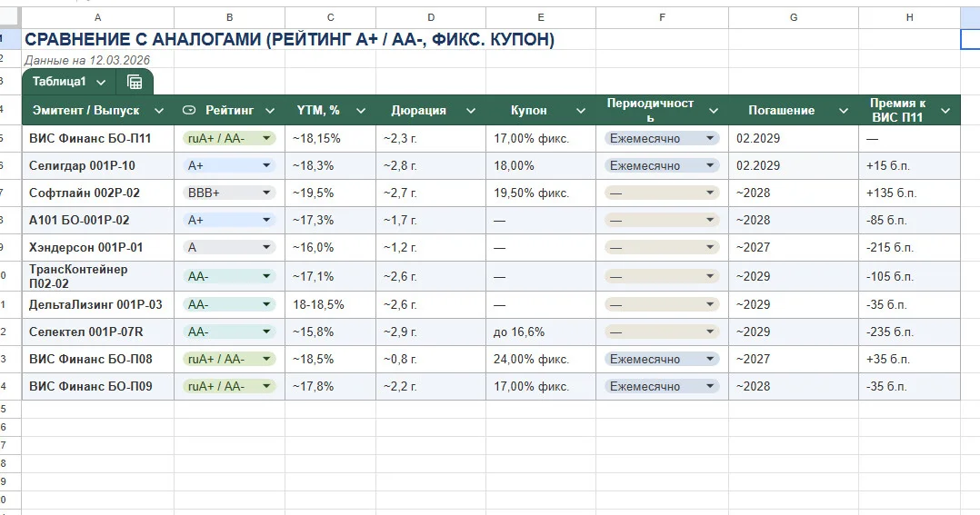This screenshot has height=515, width=980.
Task: Open rating chip AA- for Селектел 001Р-07R
Action: click(229, 332)
